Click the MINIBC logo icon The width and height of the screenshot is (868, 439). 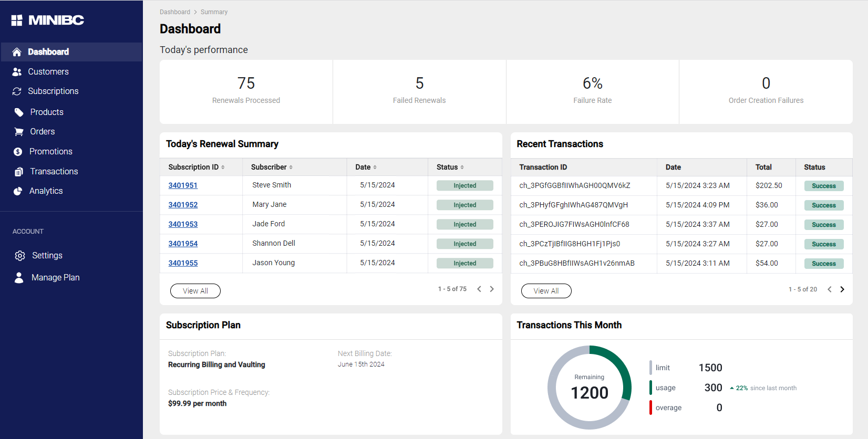[17, 20]
